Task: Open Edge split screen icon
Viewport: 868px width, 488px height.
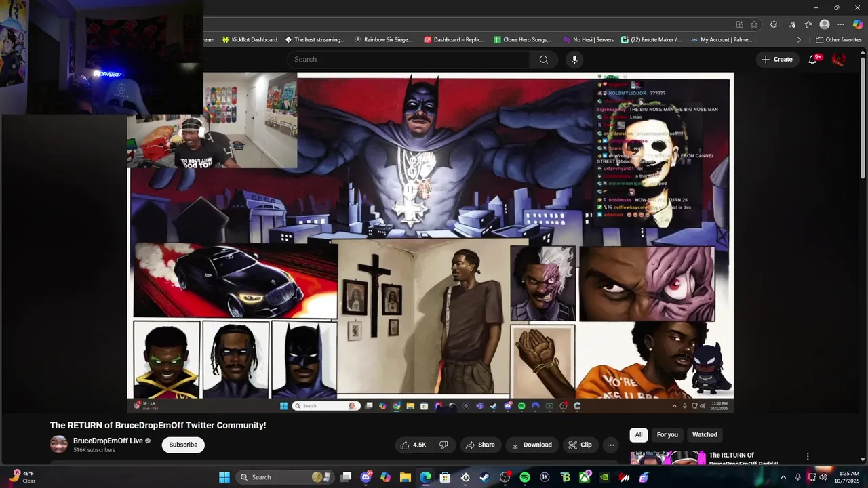Action: tap(739, 24)
